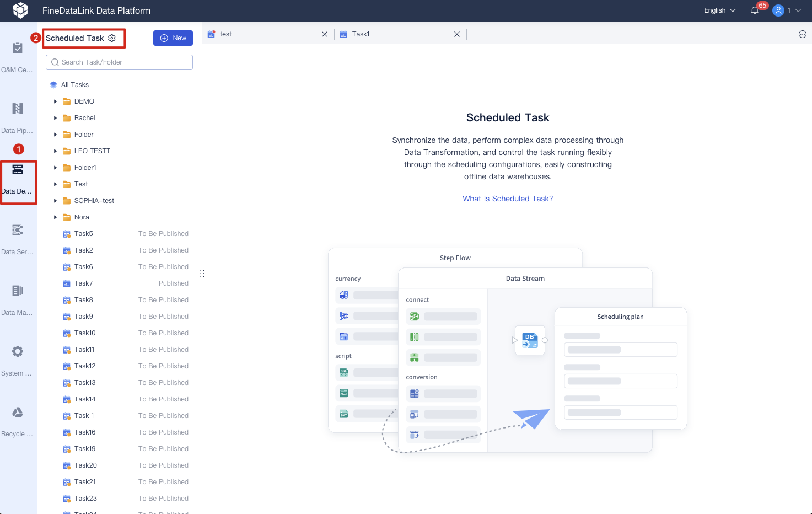812x514 pixels.
Task: Open the English language dropdown
Action: tap(720, 10)
